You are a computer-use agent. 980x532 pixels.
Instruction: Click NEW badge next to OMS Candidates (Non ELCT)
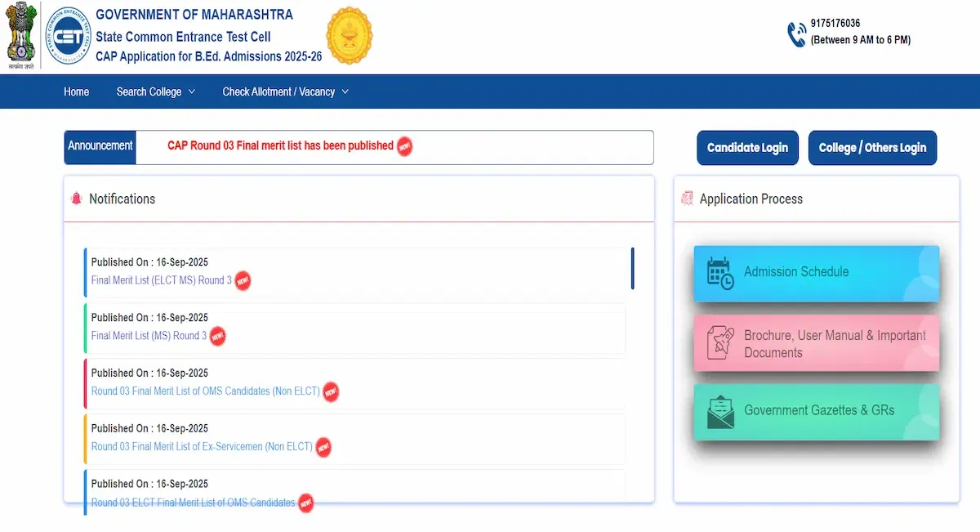[331, 391]
